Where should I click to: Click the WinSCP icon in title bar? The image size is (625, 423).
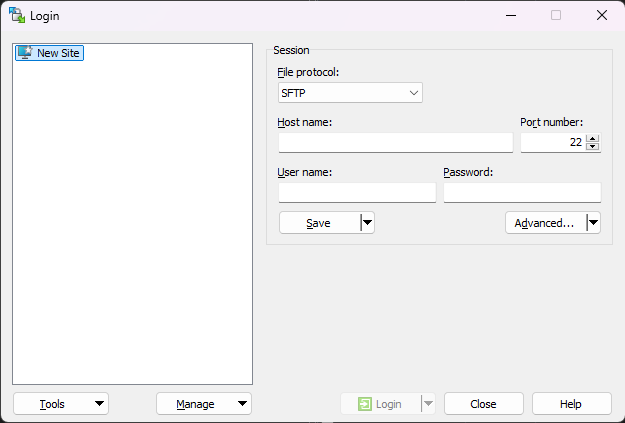tap(17, 15)
